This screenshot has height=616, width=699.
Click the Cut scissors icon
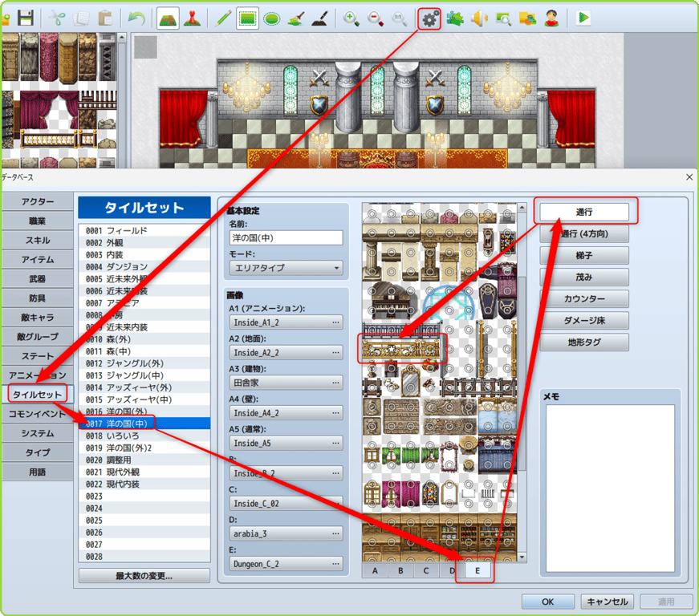pyautogui.click(x=57, y=18)
